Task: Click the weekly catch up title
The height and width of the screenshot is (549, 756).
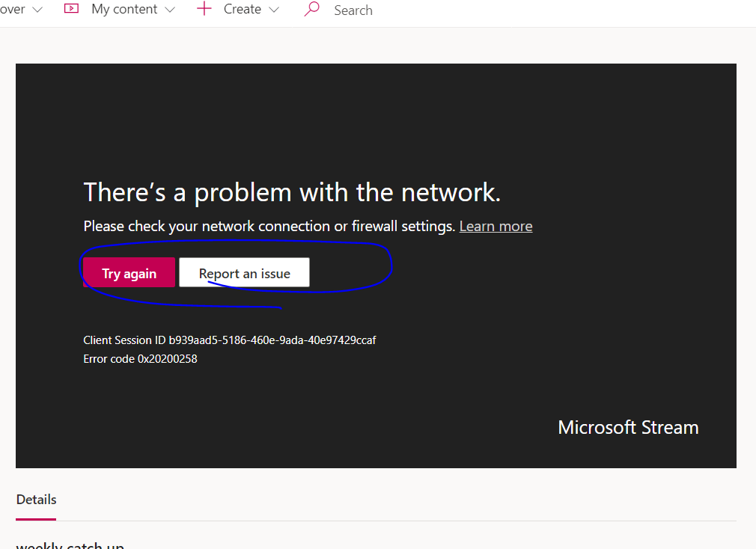Action: point(70,545)
